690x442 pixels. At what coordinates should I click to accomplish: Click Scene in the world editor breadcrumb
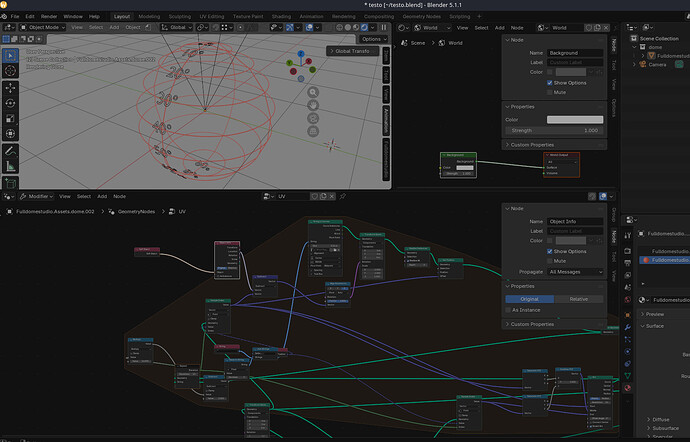pos(418,43)
